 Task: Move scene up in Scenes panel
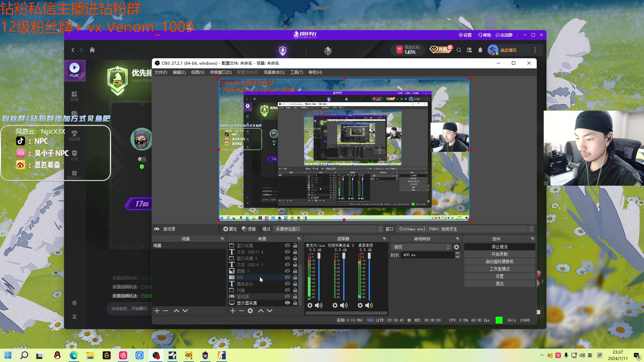[176, 311]
